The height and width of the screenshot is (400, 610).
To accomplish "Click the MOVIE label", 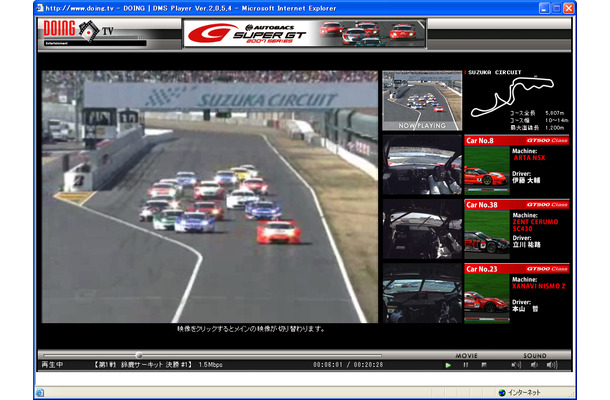I will point(466,356).
